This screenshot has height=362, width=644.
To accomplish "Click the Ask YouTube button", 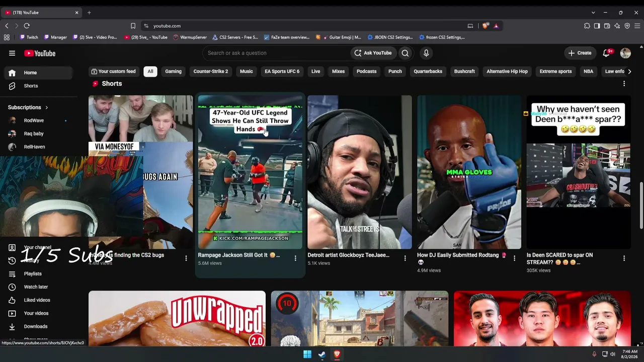I will 373,53.
